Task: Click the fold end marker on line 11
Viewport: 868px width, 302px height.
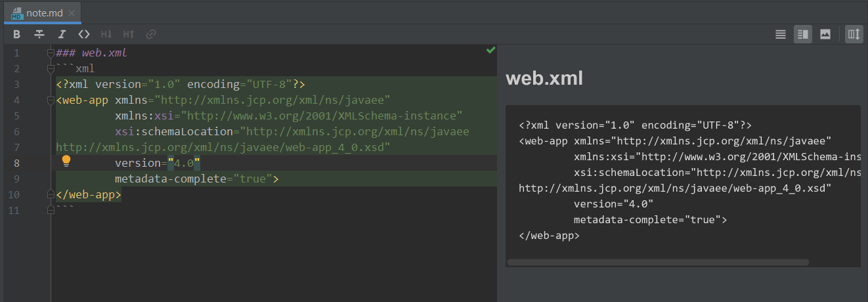Action: (x=51, y=210)
